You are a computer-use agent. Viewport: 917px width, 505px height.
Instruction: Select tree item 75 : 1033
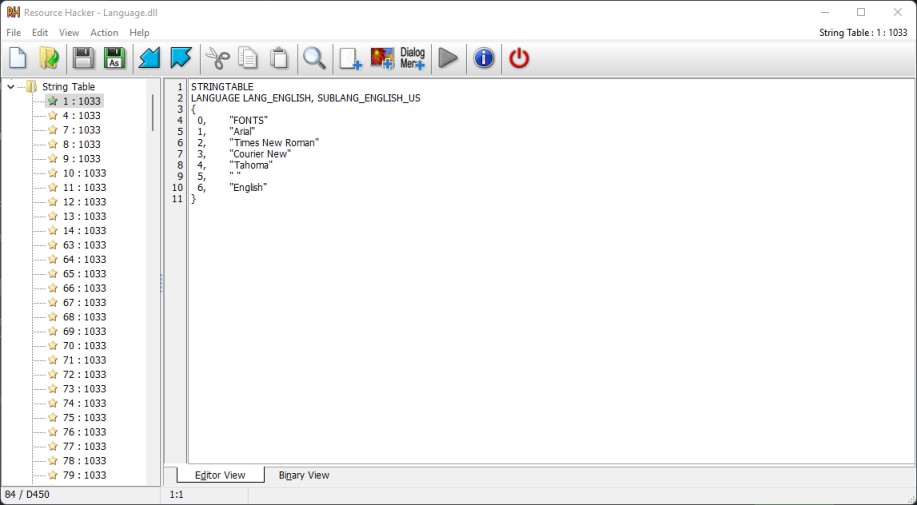tap(84, 417)
